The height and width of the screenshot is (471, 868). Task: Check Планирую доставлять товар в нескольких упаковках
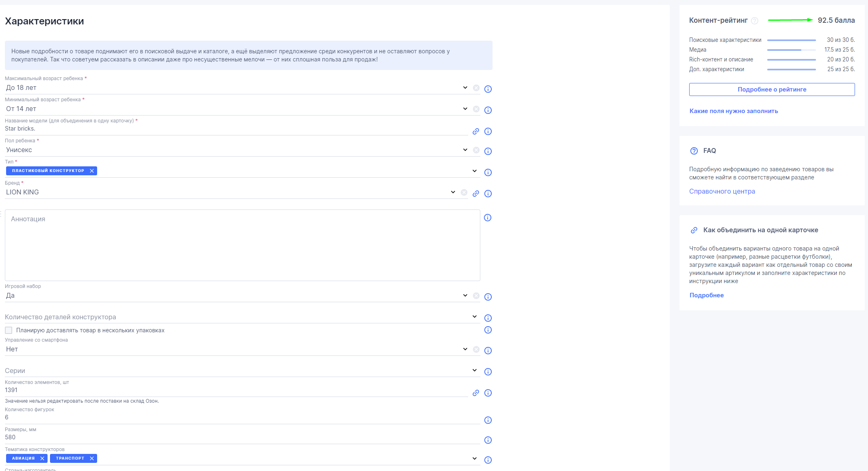pos(9,330)
